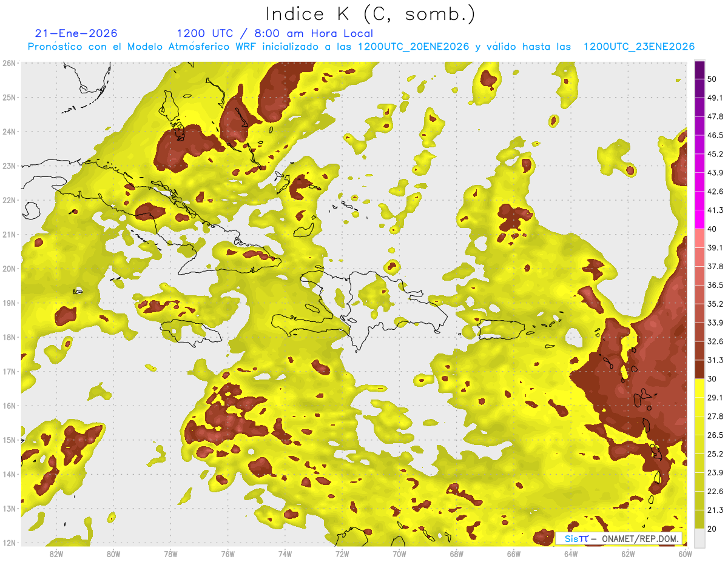The image size is (728, 562).
Task: Click the '26N' latitude label
Action: pos(9,63)
